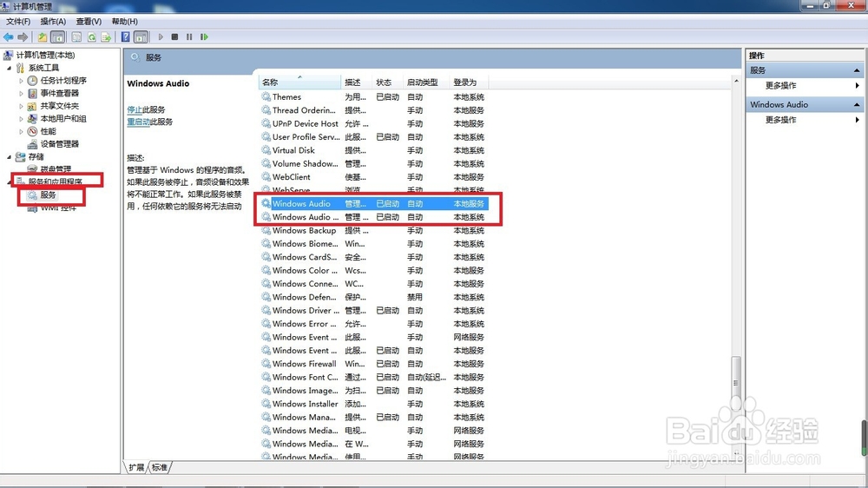Expand the 任务计划程序 node arrow
This screenshot has height=488, width=868.
click(21, 81)
